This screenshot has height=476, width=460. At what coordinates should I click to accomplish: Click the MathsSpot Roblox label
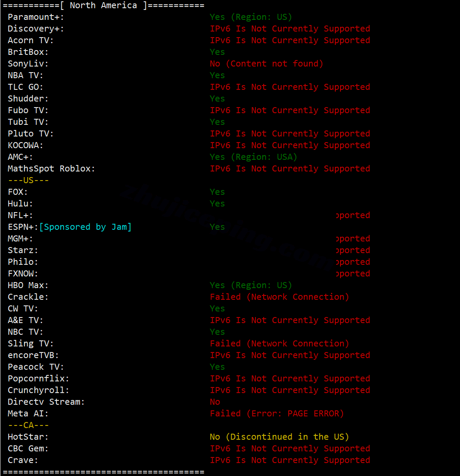(x=51, y=168)
